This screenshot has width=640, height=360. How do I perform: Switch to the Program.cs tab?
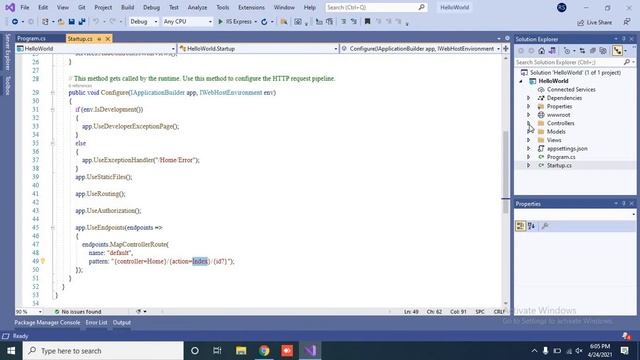pyautogui.click(x=32, y=38)
